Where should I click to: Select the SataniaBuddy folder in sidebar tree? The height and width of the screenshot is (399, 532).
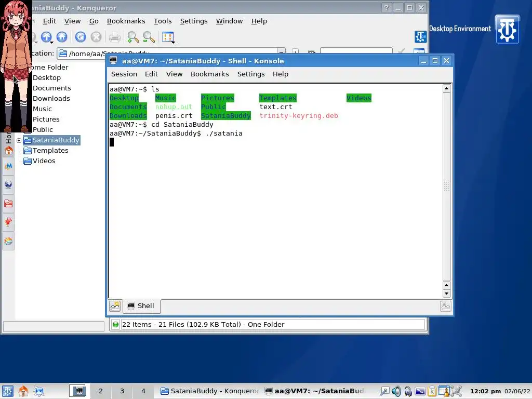coord(51,140)
